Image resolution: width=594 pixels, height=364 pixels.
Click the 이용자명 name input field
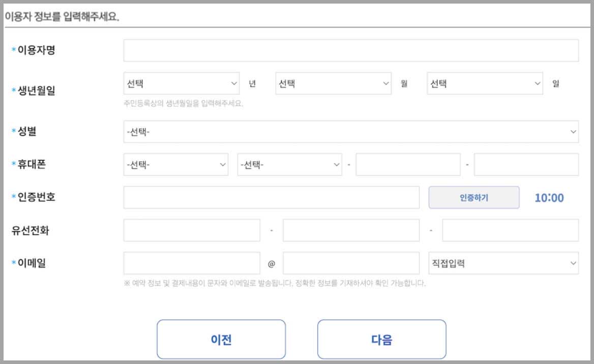[x=351, y=49]
